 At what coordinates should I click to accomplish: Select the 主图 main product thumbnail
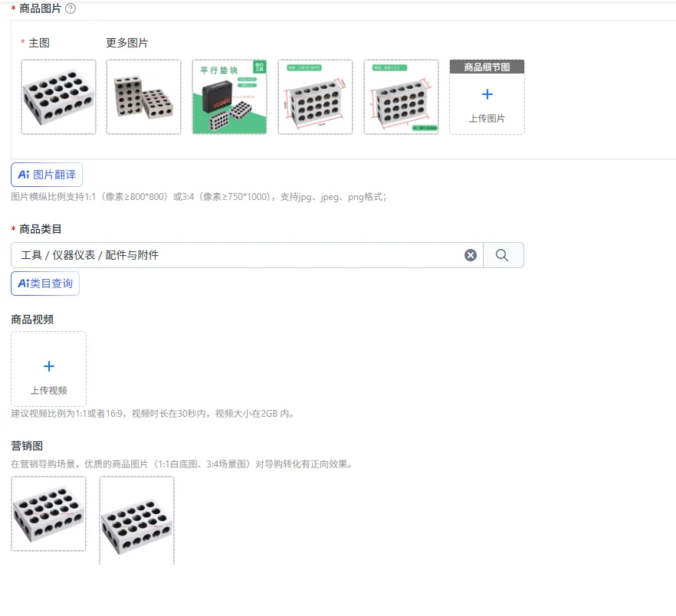click(58, 97)
